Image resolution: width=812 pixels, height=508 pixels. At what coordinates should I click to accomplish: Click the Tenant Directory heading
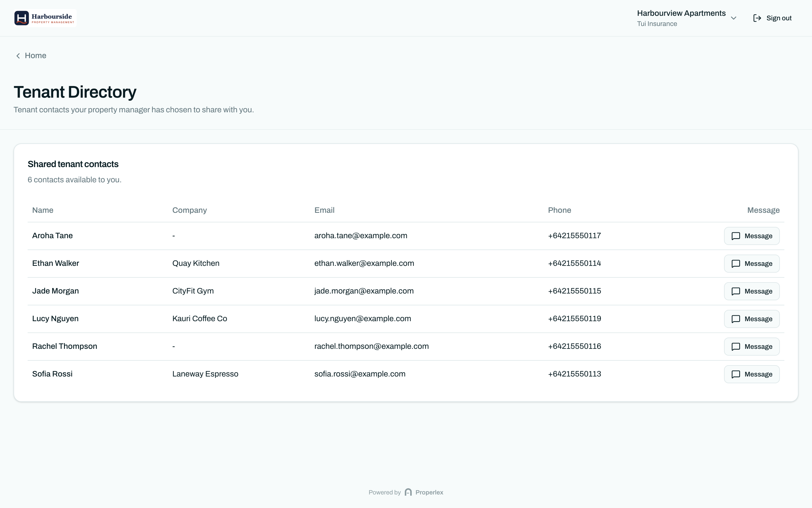click(x=75, y=92)
